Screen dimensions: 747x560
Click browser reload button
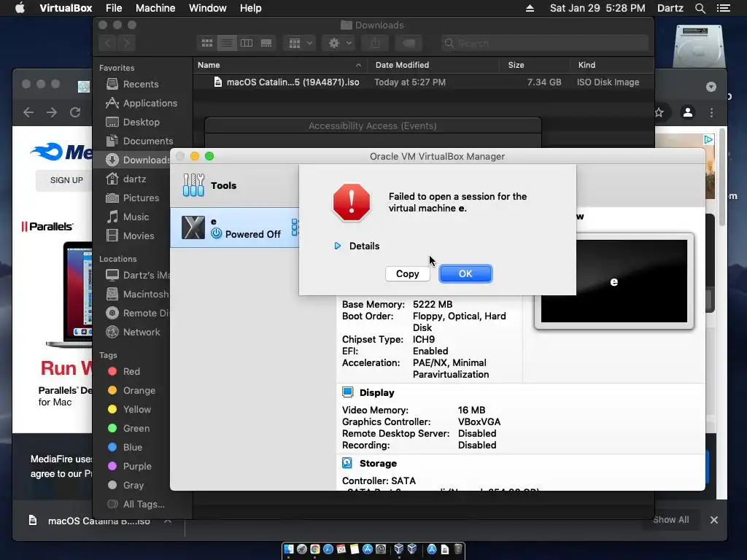pyautogui.click(x=75, y=112)
